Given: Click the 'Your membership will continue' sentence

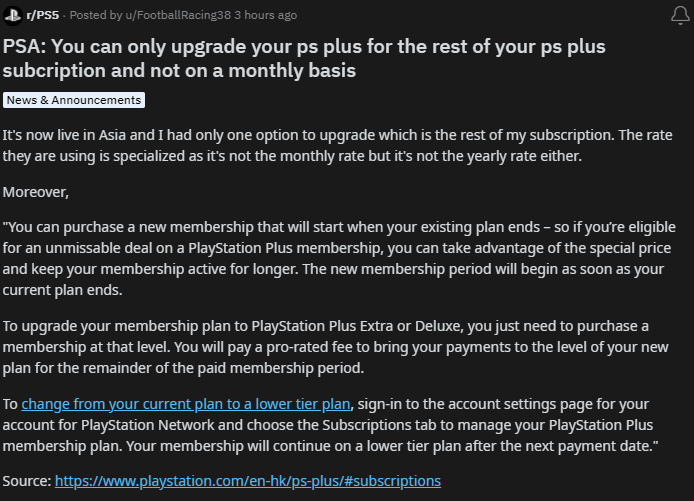Looking at the screenshot, I should point(392,446).
